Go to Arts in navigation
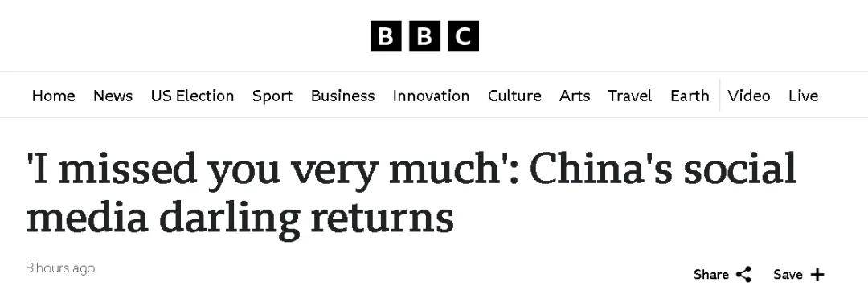This screenshot has height=290, width=868. pyautogui.click(x=575, y=96)
